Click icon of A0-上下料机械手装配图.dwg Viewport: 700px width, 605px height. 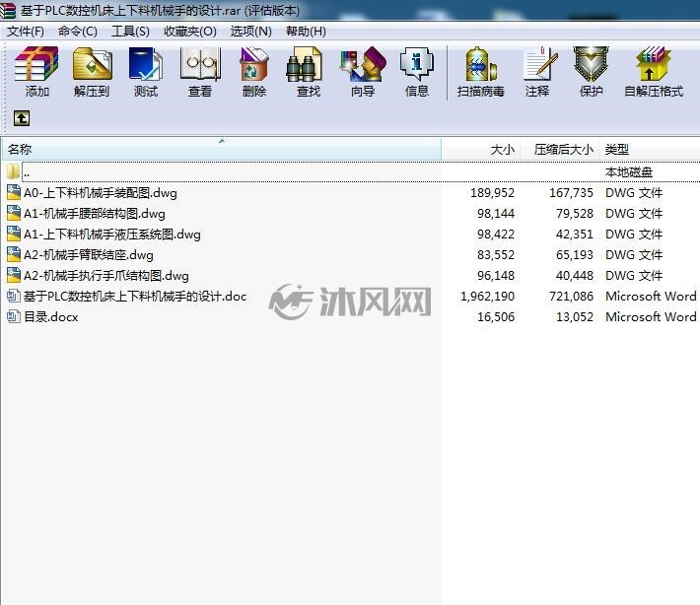point(14,193)
